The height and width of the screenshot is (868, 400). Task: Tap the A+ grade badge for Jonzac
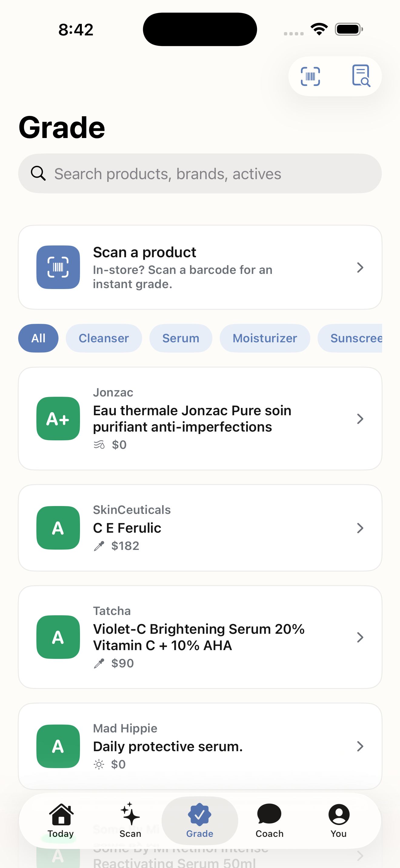(58, 419)
